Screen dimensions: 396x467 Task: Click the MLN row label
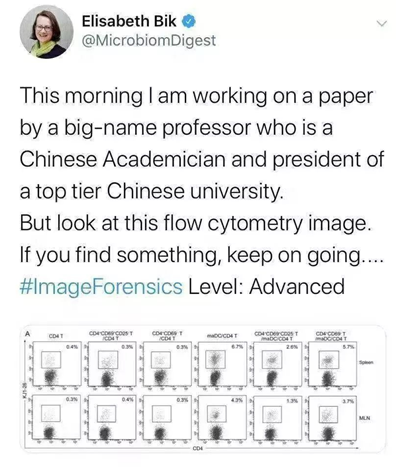pos(365,417)
